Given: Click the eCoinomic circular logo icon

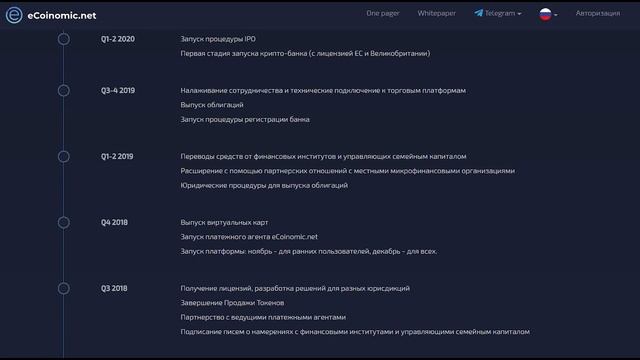Looking at the screenshot, I should click(14, 15).
